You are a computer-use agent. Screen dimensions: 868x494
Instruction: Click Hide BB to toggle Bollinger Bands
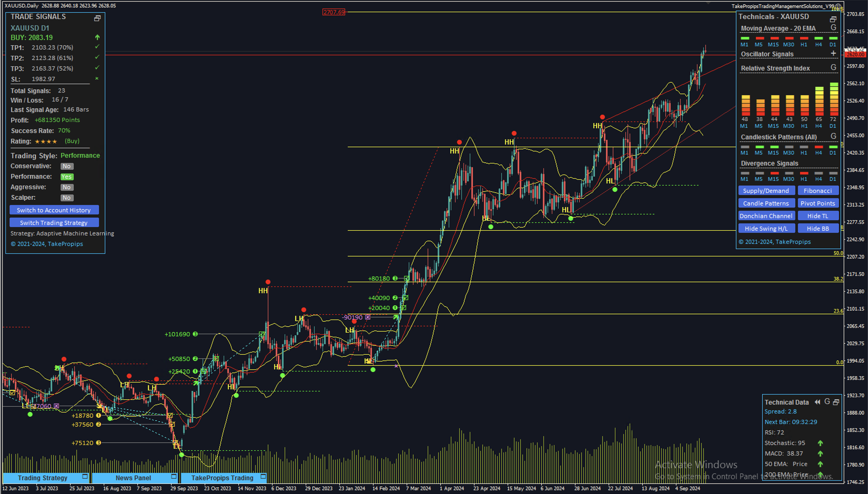coord(818,229)
